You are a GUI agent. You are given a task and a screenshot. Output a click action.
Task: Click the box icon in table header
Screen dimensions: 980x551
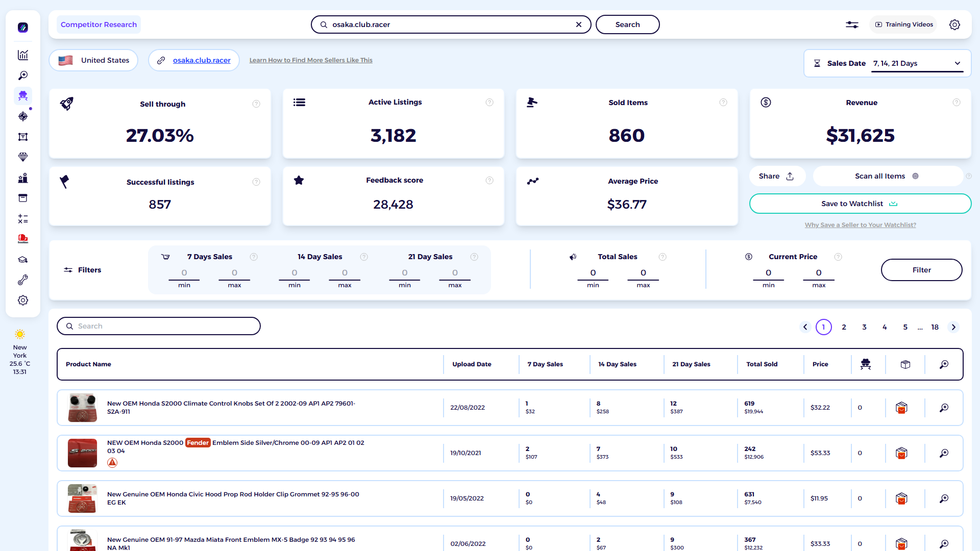click(905, 364)
